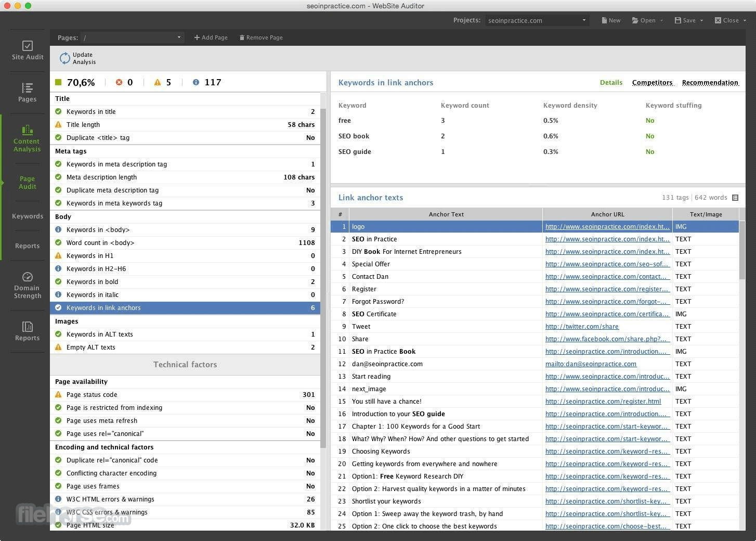Click the info count blue icon
The width and height of the screenshot is (756, 541).
(x=196, y=82)
